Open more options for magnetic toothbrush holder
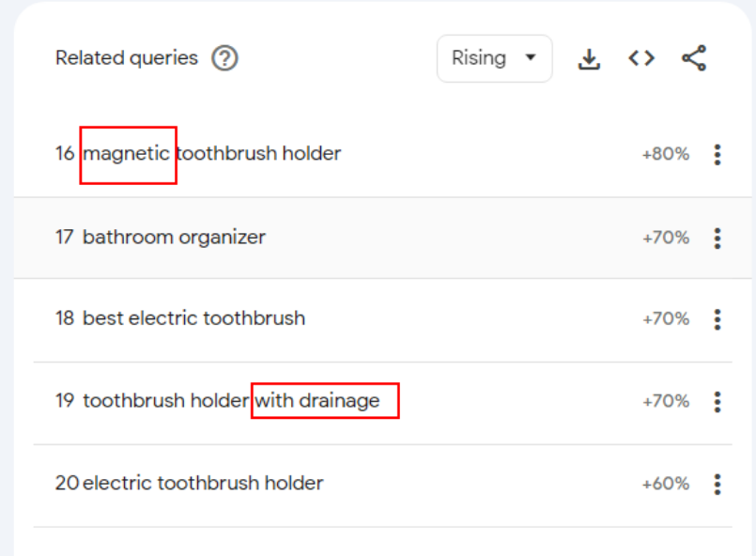Screen dimensions: 756x556 pos(717,154)
